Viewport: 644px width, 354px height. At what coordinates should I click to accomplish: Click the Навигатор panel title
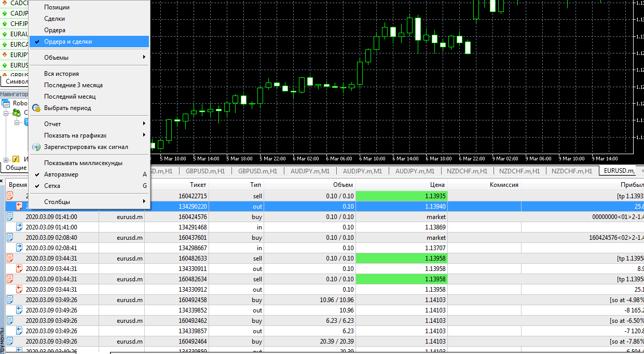[14, 94]
